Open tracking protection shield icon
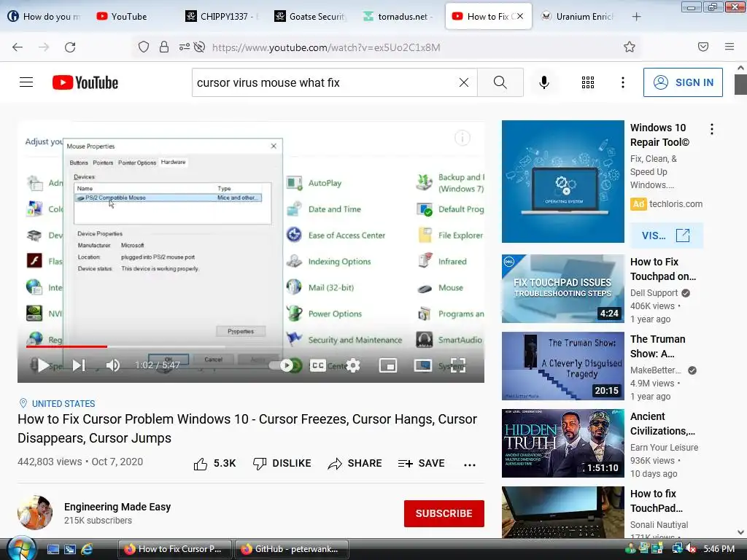 click(144, 47)
